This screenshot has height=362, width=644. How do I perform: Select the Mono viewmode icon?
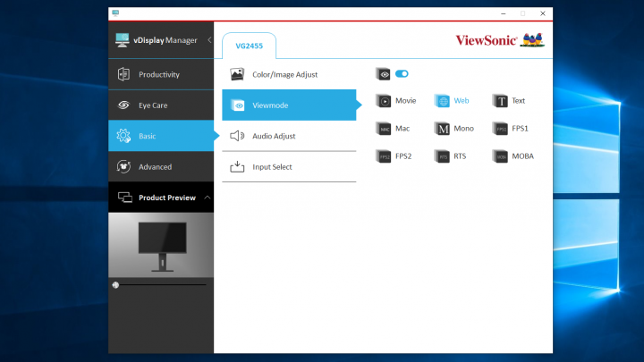point(442,129)
